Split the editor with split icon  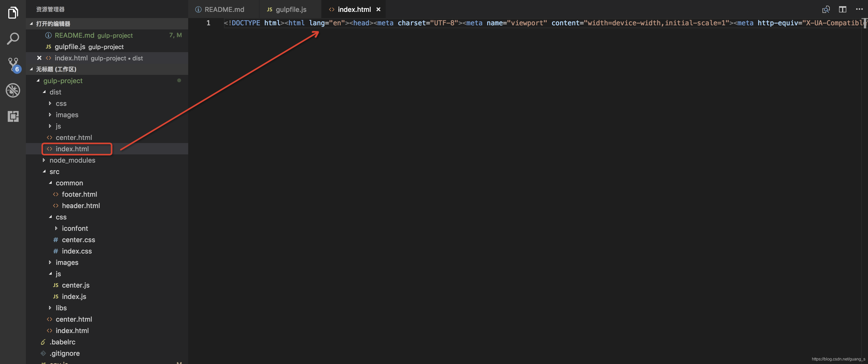point(842,9)
